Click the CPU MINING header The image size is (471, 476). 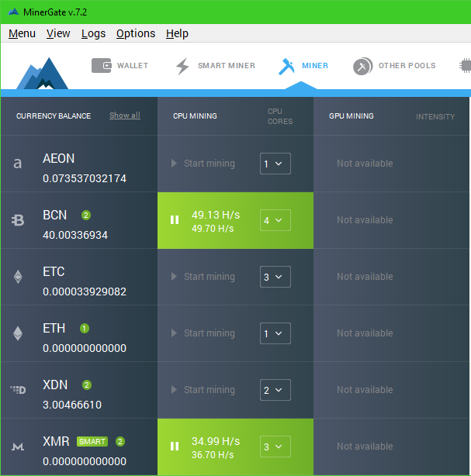point(195,116)
